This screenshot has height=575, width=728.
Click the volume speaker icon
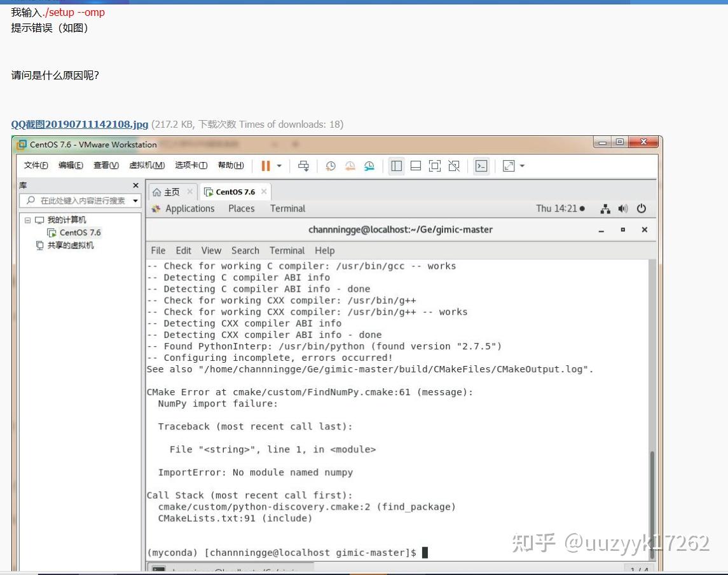point(623,209)
